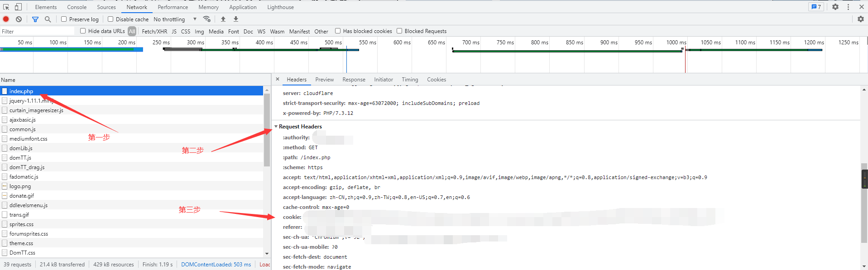868x270 pixels.
Task: Select the ajaxbasic.js request
Action: (x=131, y=119)
